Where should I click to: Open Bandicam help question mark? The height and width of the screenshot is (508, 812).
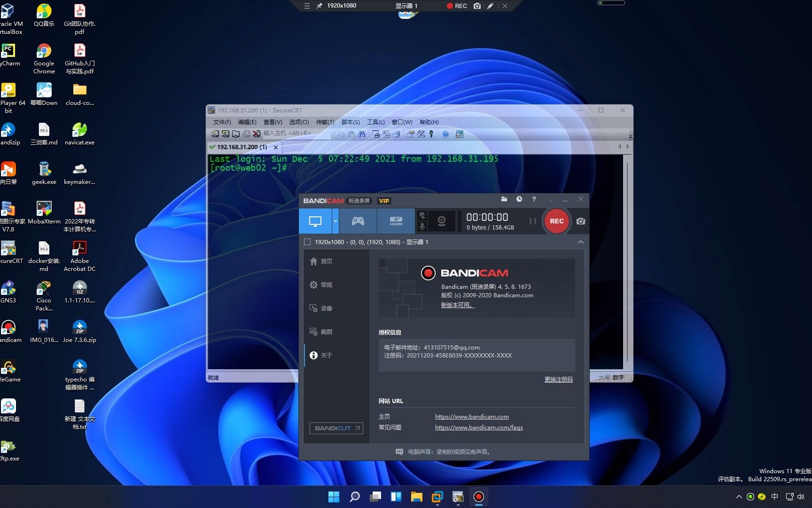click(x=534, y=199)
